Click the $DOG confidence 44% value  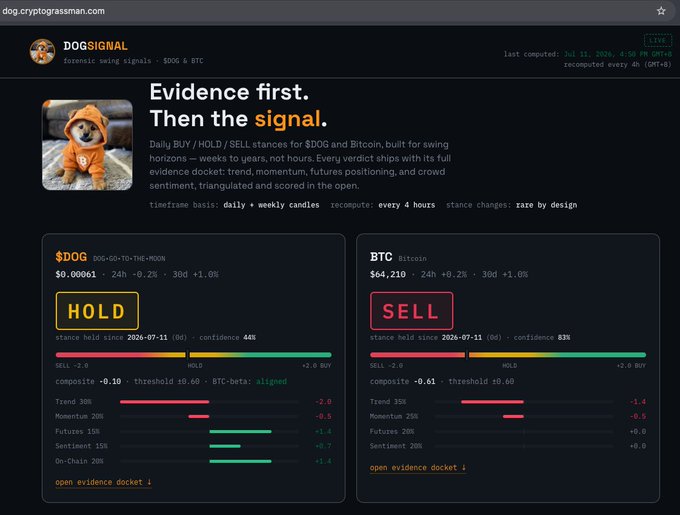(x=249, y=337)
